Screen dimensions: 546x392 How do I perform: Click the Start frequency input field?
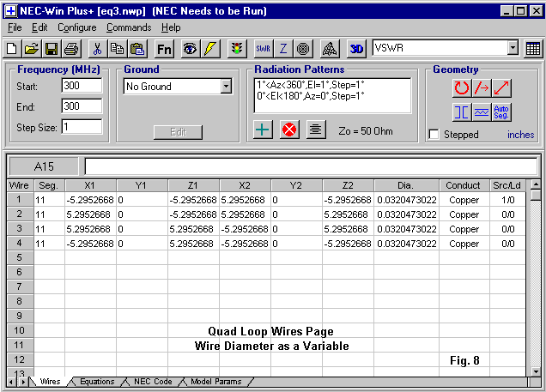point(82,86)
